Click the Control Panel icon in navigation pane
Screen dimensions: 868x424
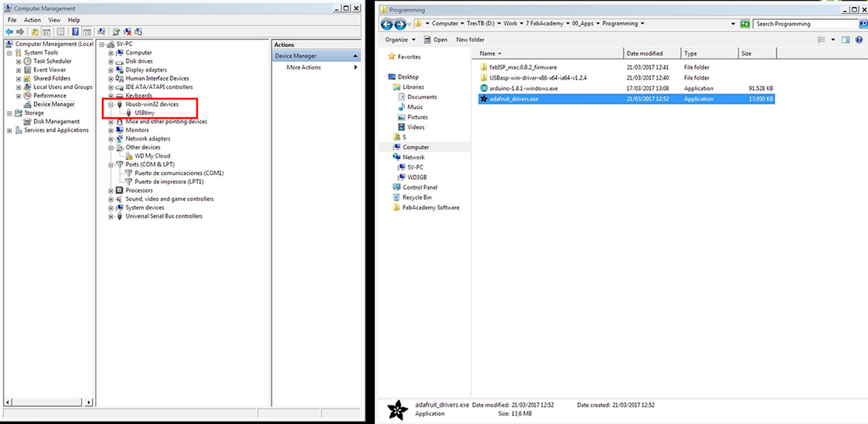(396, 187)
